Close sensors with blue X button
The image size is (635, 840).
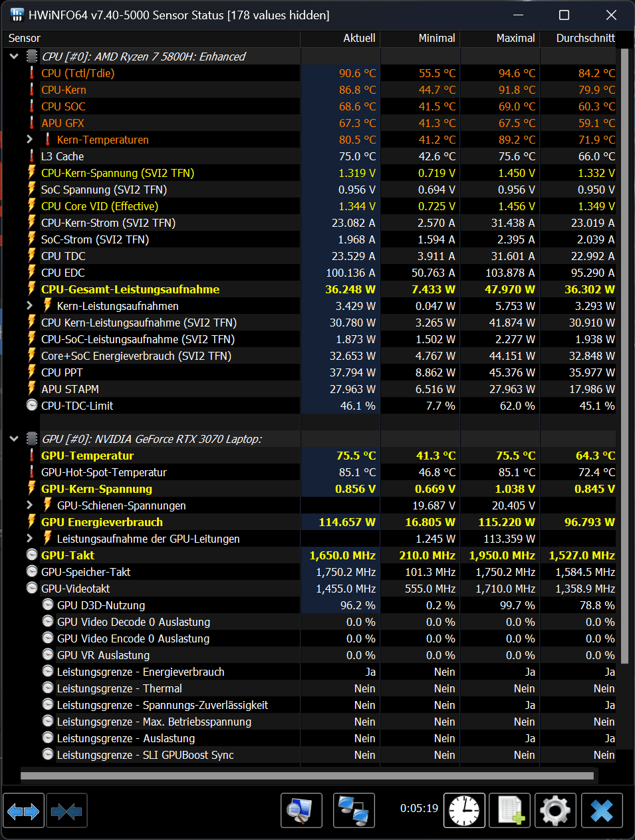(x=602, y=811)
